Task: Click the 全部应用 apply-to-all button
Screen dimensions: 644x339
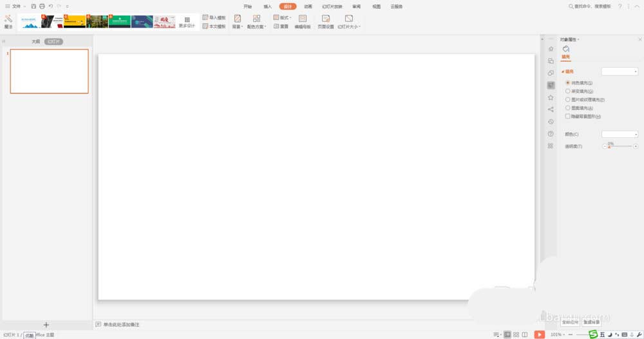Action: pyautogui.click(x=570, y=322)
